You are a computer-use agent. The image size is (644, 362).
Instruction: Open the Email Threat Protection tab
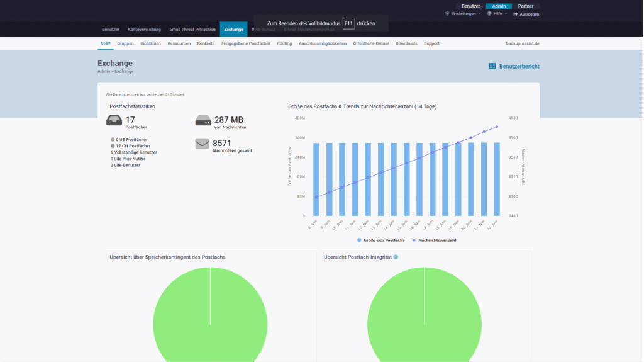pos(192,29)
